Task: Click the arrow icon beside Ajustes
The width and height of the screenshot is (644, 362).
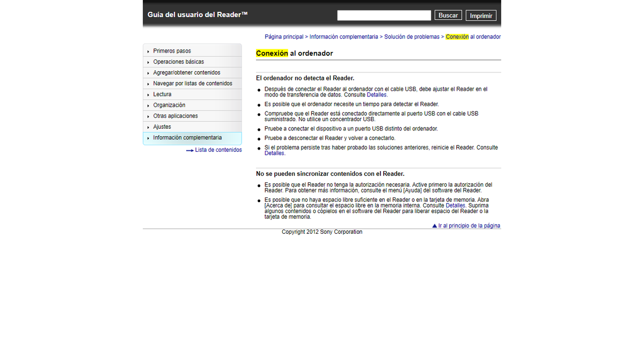Action: click(148, 128)
